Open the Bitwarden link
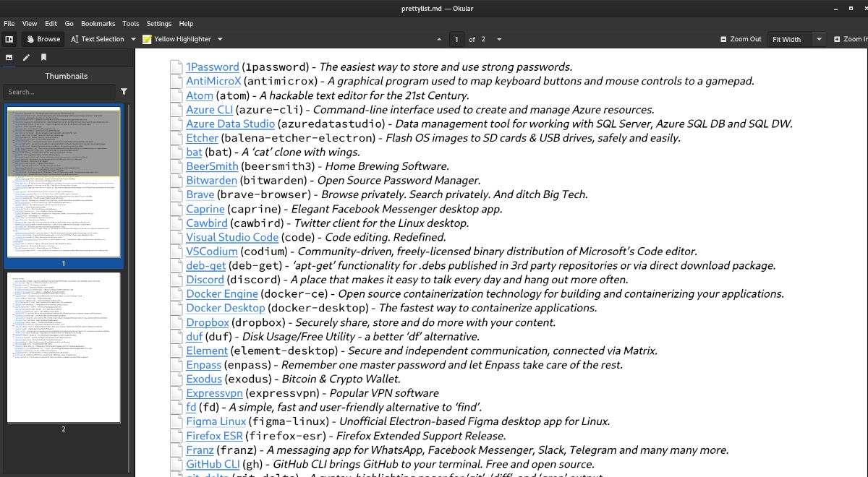 pyautogui.click(x=211, y=180)
